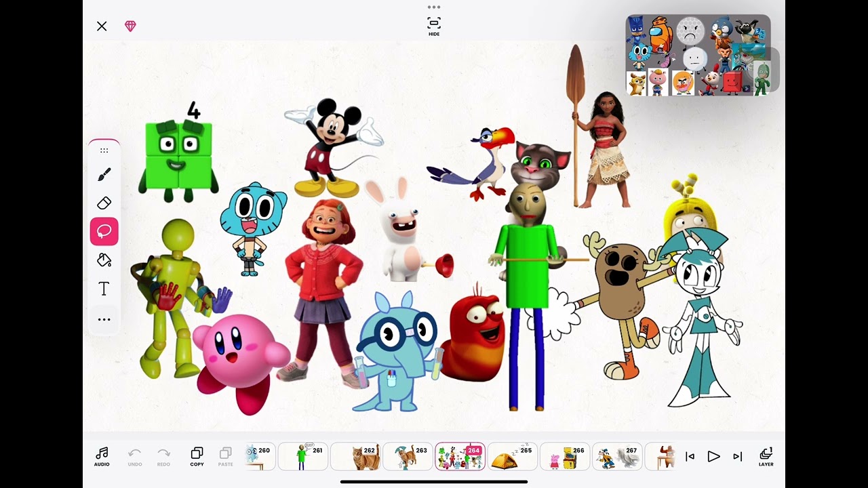Select frame 261 thumbnail
The width and height of the screenshot is (868, 488).
point(303,457)
